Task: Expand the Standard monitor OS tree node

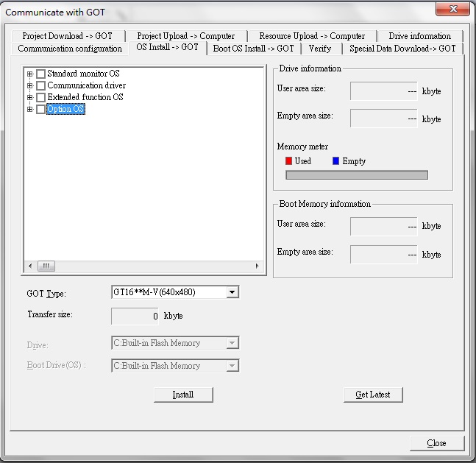Action: pyautogui.click(x=30, y=74)
